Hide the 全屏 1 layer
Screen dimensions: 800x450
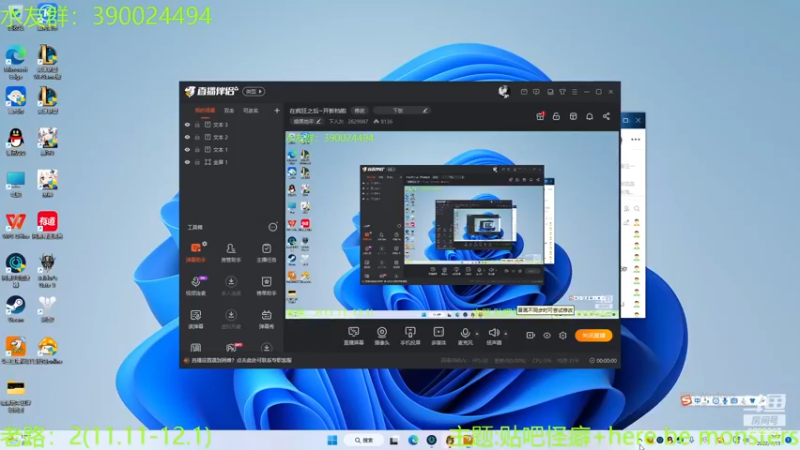[187, 162]
